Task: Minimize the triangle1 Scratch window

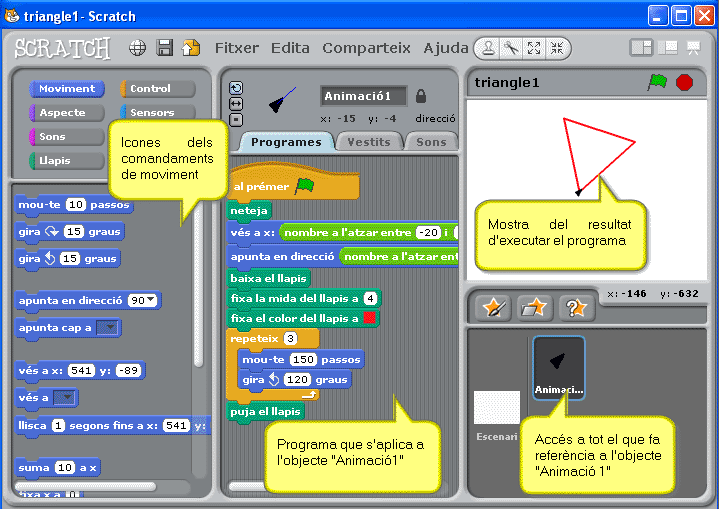Action: pos(658,16)
